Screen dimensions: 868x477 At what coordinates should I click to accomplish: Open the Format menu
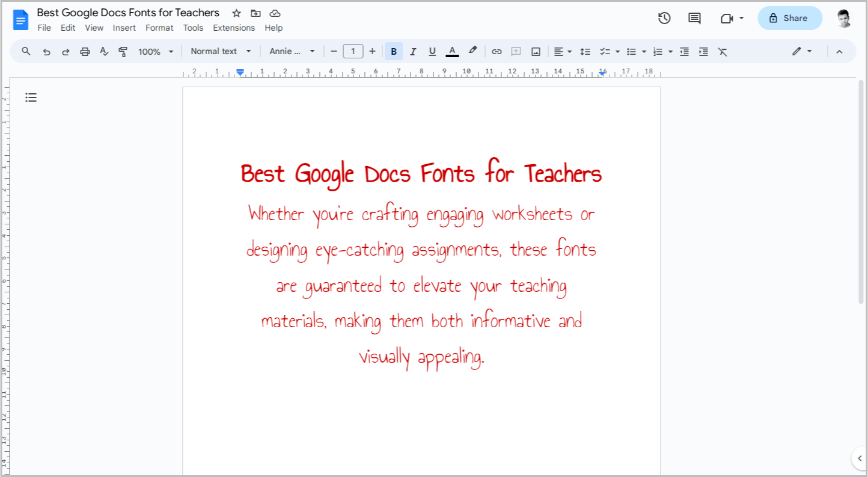coord(159,28)
